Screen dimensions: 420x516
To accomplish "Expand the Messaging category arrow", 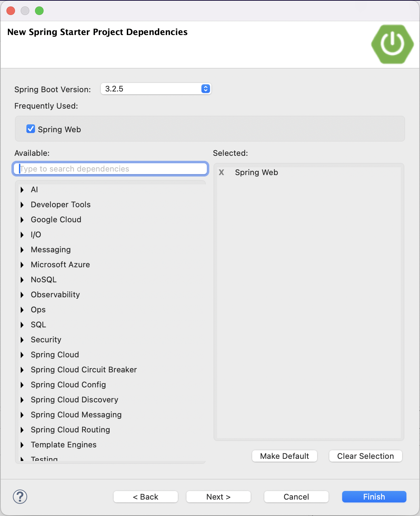I will coord(22,250).
